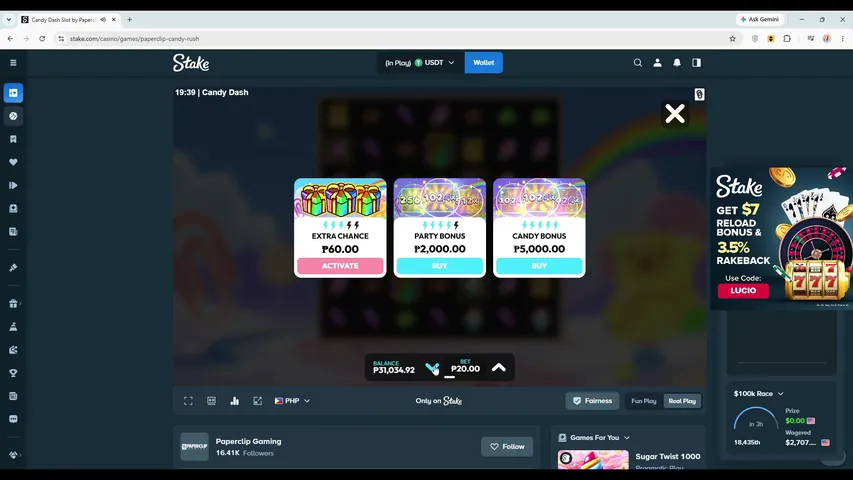This screenshot has height=480, width=853.
Task: Open the heart Favourites sidebar icon
Action: (x=13, y=162)
